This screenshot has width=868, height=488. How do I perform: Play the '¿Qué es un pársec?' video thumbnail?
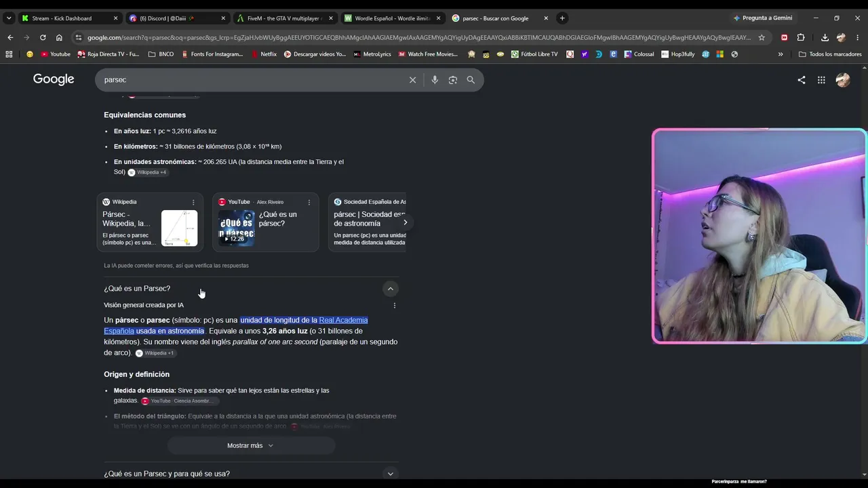tap(236, 228)
